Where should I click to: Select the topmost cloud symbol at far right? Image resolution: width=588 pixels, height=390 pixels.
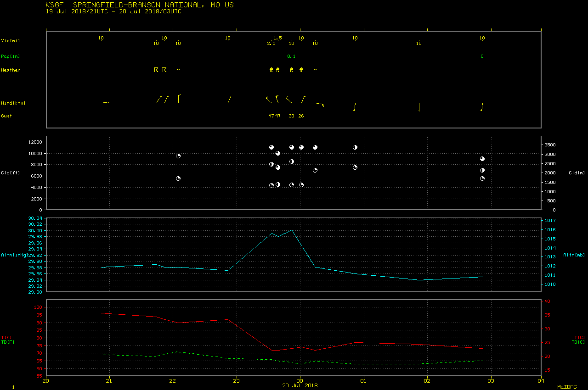[x=482, y=159]
